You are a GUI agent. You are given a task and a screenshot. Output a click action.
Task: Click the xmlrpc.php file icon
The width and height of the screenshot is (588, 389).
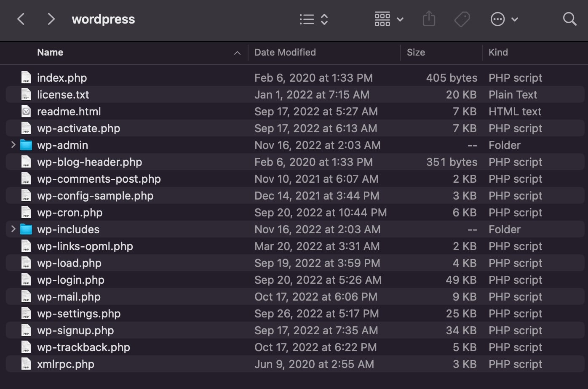pyautogui.click(x=26, y=364)
